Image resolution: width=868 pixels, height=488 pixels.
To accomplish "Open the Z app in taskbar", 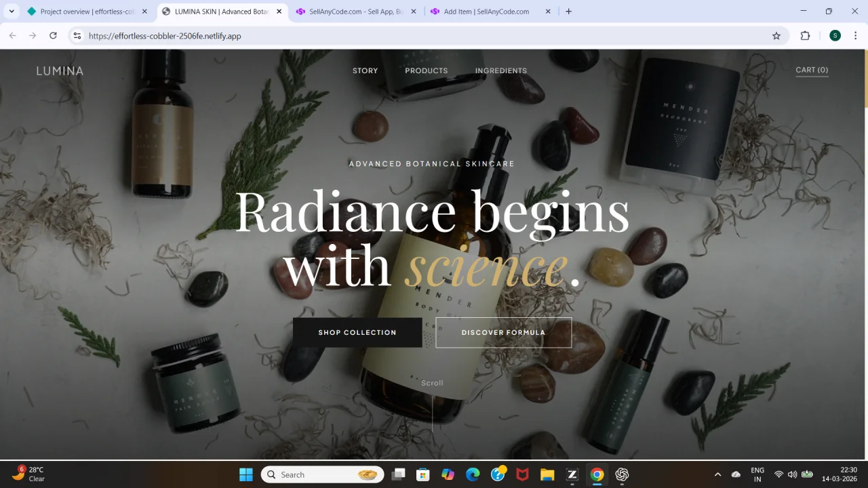I will tap(572, 474).
